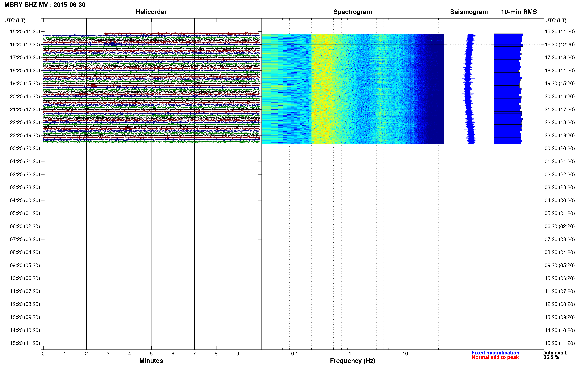Click minute tick label 5 under helicorder

coord(151,354)
